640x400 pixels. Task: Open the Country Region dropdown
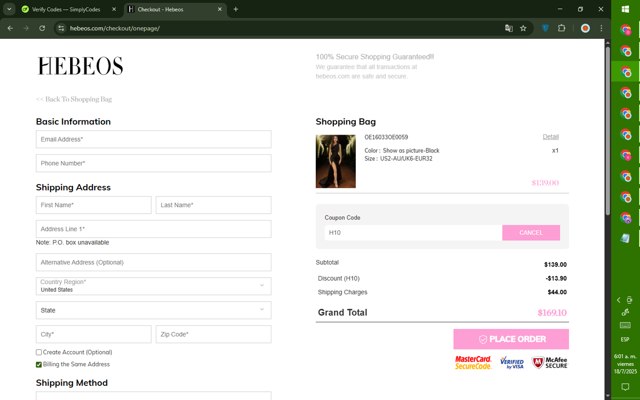[x=153, y=286]
